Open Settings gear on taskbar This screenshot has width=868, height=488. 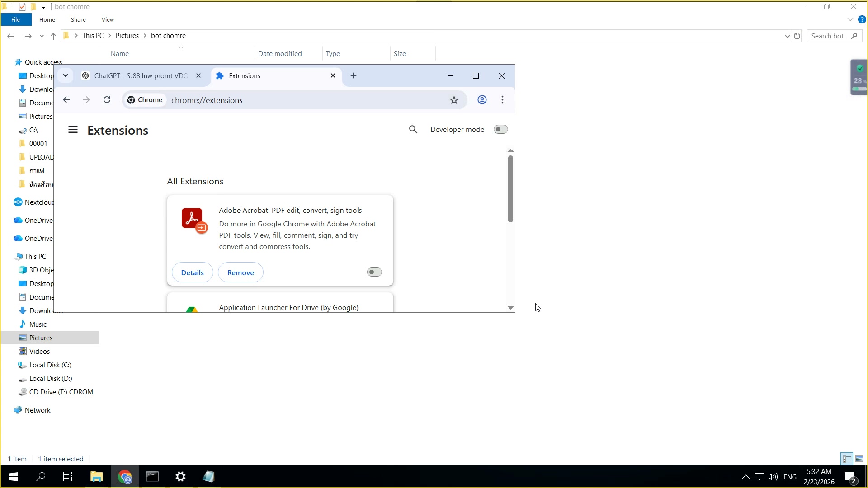click(180, 477)
